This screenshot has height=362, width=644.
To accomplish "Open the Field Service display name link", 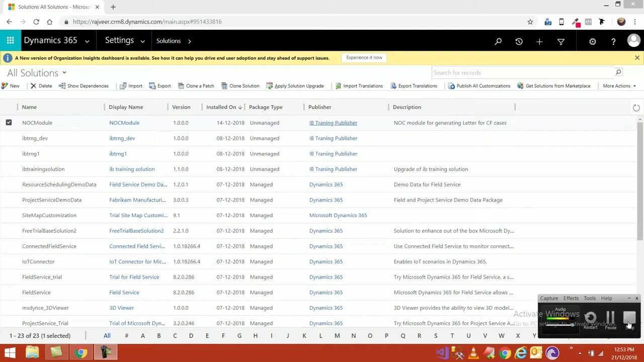I will (124, 292).
